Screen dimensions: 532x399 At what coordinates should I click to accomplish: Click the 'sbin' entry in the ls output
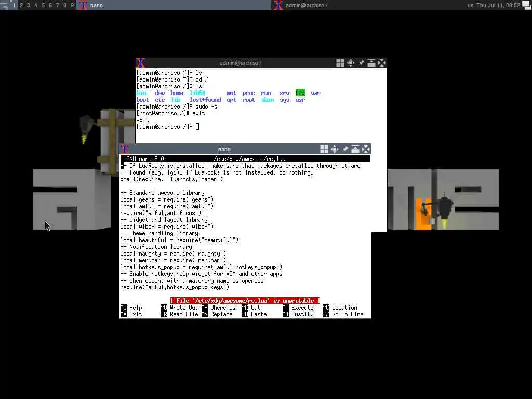click(268, 100)
